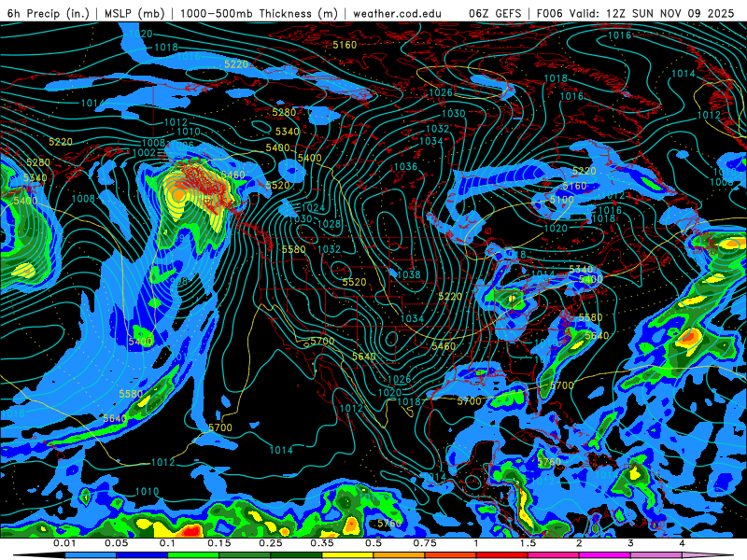Click the 1024 pressure contour label
The image size is (747, 560).
(313, 207)
